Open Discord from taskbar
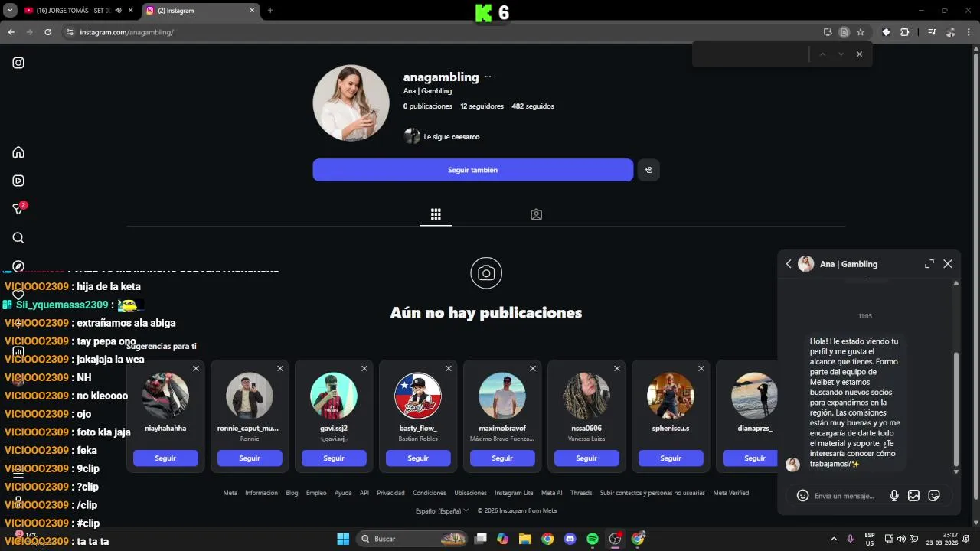Screen dimensions: 980x551 (x=570, y=539)
